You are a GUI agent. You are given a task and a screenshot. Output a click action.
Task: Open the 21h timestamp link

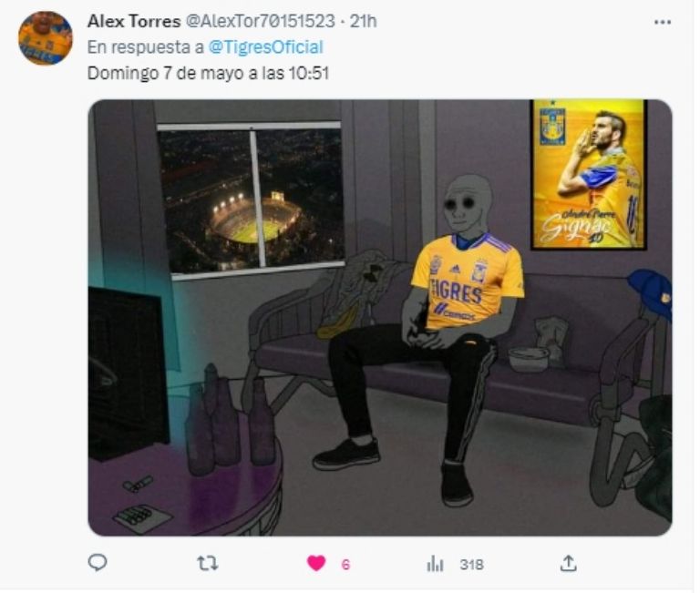click(363, 21)
